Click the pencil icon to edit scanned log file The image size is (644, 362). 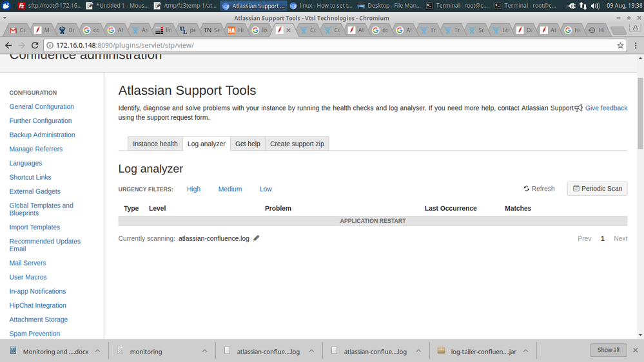pyautogui.click(x=257, y=238)
